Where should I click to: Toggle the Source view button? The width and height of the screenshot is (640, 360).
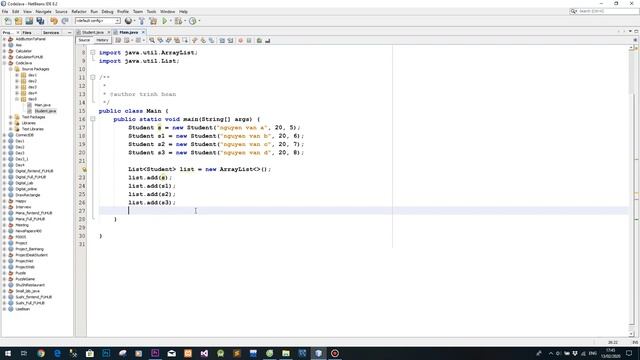point(84,40)
